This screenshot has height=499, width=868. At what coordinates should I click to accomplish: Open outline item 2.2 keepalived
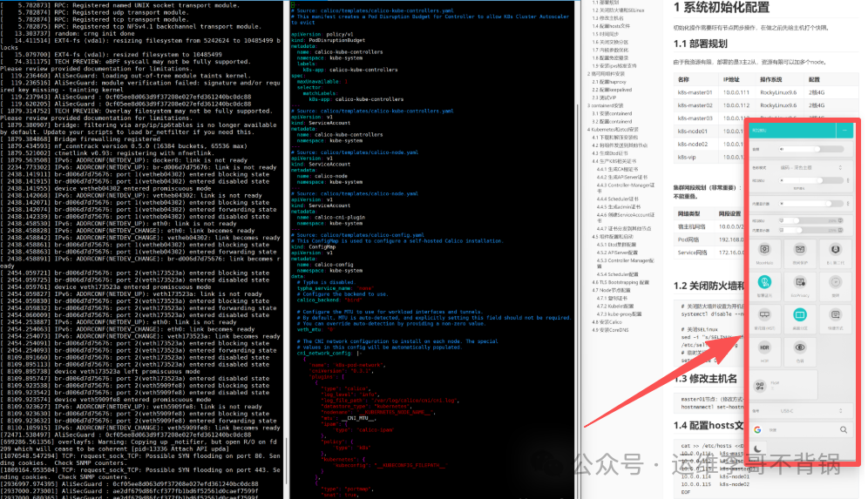(611, 90)
